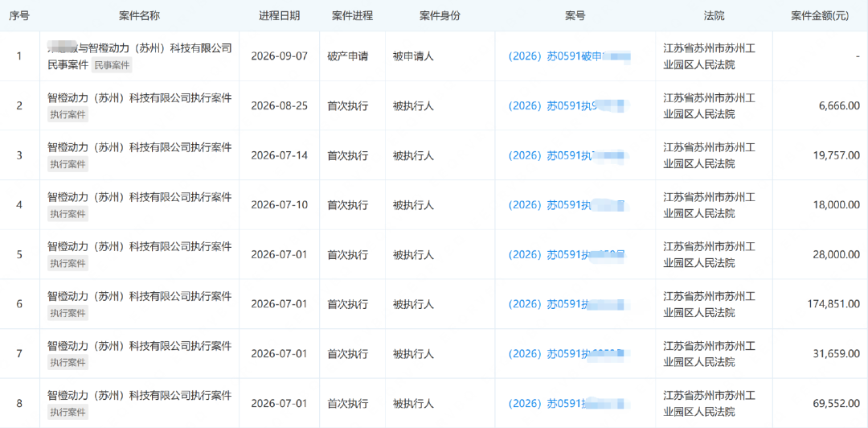Click the 执行案件 tag in row 3
868x428 pixels.
(68, 165)
